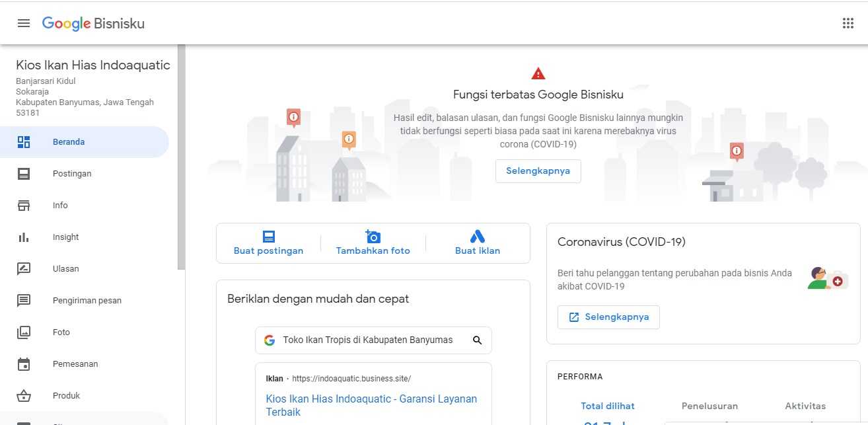The image size is (868, 425).
Task: Click the red warning triangle icon
Action: coord(538,73)
